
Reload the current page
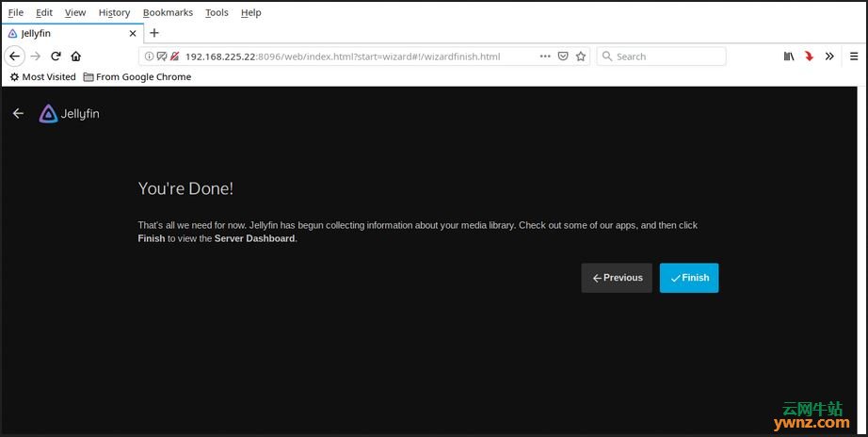[x=56, y=56]
